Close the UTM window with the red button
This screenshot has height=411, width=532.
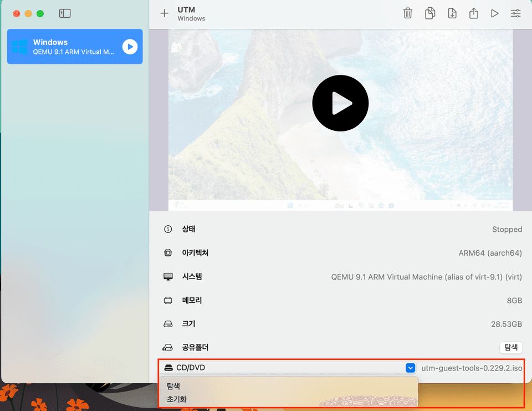tap(17, 13)
